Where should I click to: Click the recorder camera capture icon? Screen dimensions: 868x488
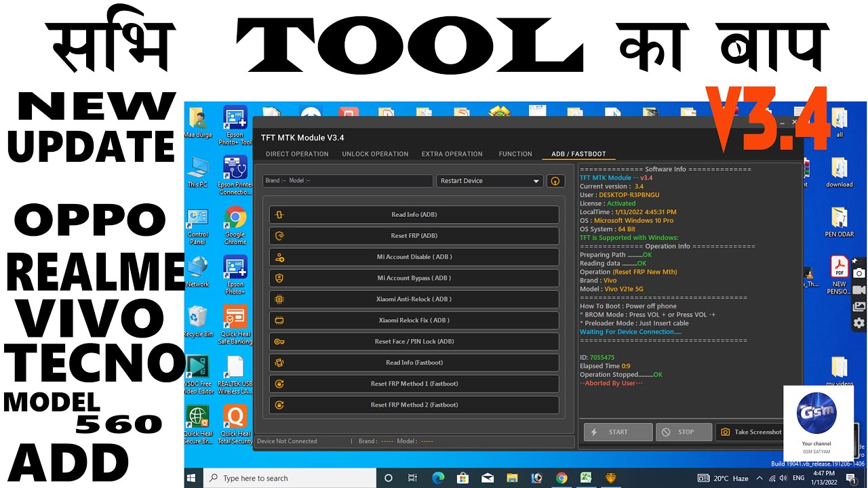pyautogui.click(x=859, y=273)
